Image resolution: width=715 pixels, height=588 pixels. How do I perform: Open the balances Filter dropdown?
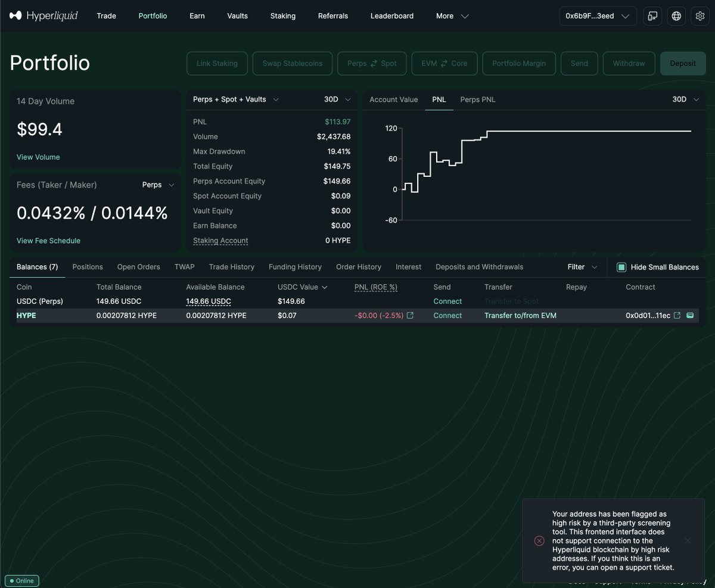pyautogui.click(x=583, y=267)
